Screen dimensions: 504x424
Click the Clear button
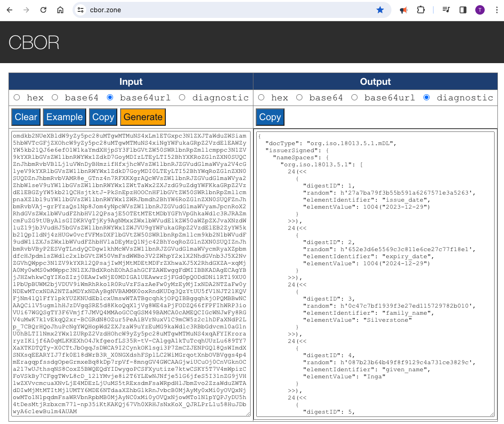(x=26, y=117)
